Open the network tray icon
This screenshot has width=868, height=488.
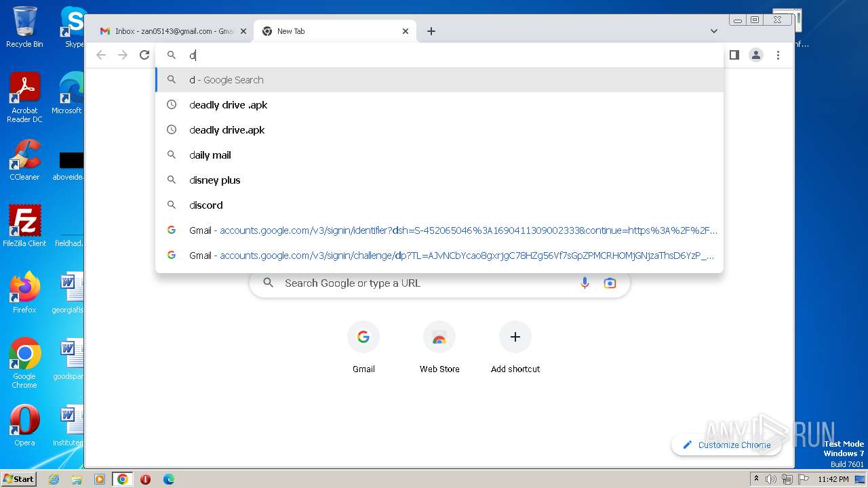787,479
